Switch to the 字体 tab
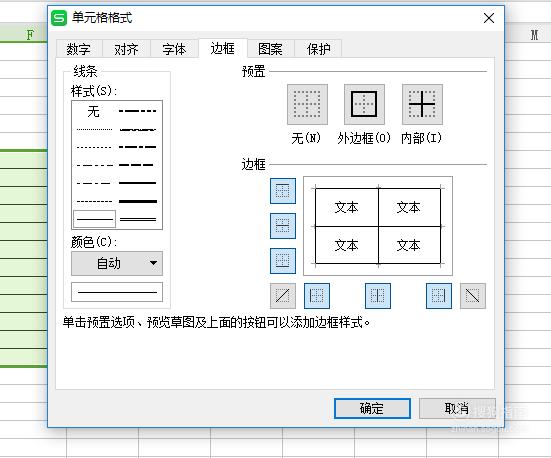This screenshot has width=551, height=458. [174, 49]
